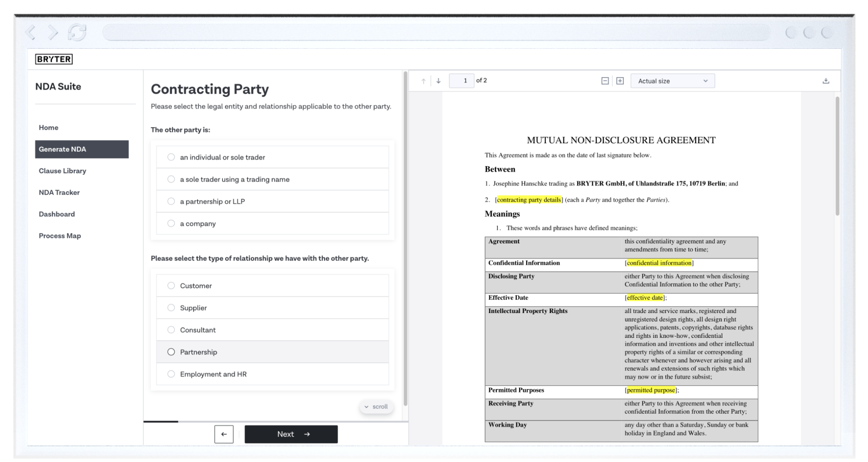Click the BRYTER logo
Viewport: 868px width, 462px height.
[54, 59]
